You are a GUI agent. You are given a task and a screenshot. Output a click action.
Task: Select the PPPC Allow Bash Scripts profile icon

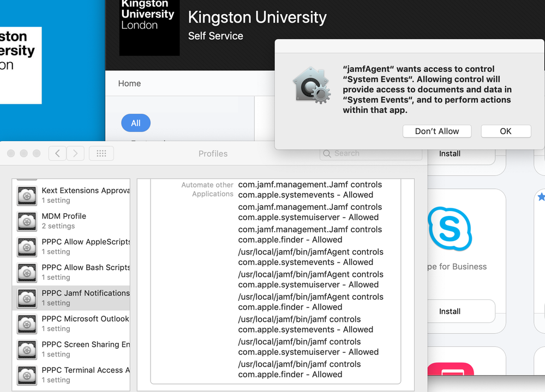pos(27,273)
